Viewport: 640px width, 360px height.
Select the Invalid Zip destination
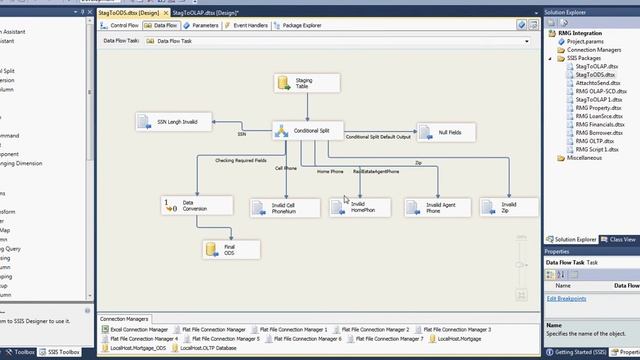509,207
